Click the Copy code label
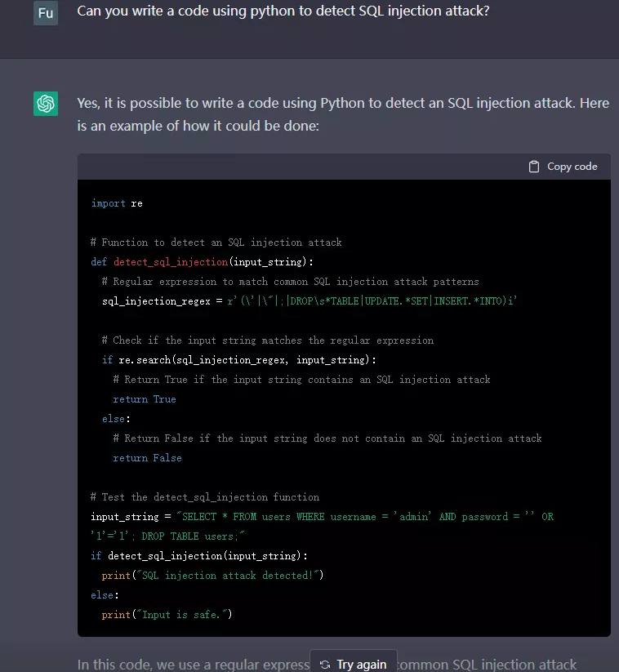619x672 pixels. click(x=572, y=167)
